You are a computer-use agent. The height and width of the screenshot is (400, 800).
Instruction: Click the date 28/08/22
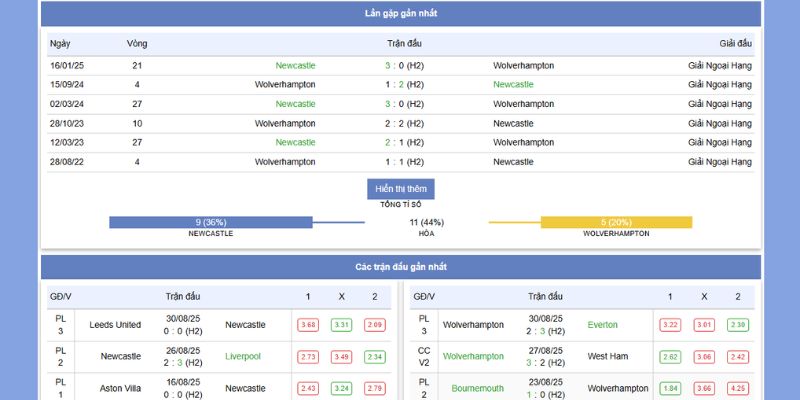(67, 162)
